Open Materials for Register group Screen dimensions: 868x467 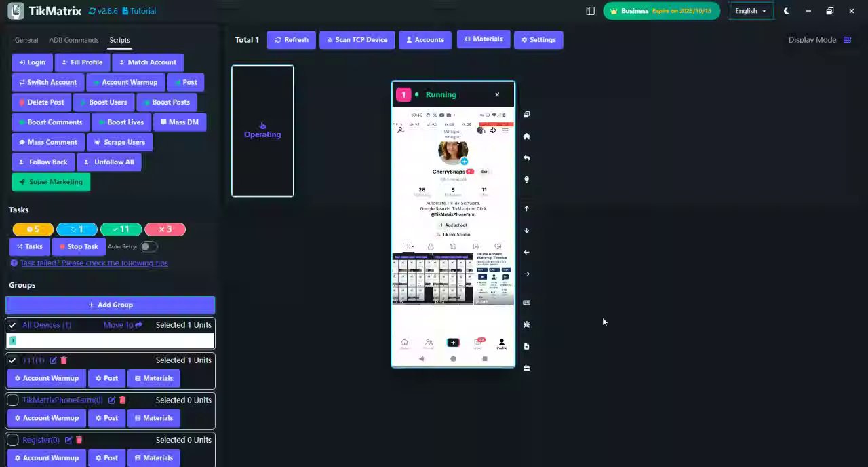pos(153,458)
